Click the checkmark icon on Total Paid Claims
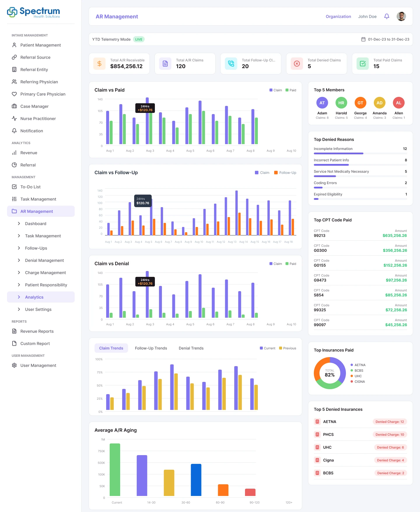Image resolution: width=420 pixels, height=512 pixels. coord(363,64)
